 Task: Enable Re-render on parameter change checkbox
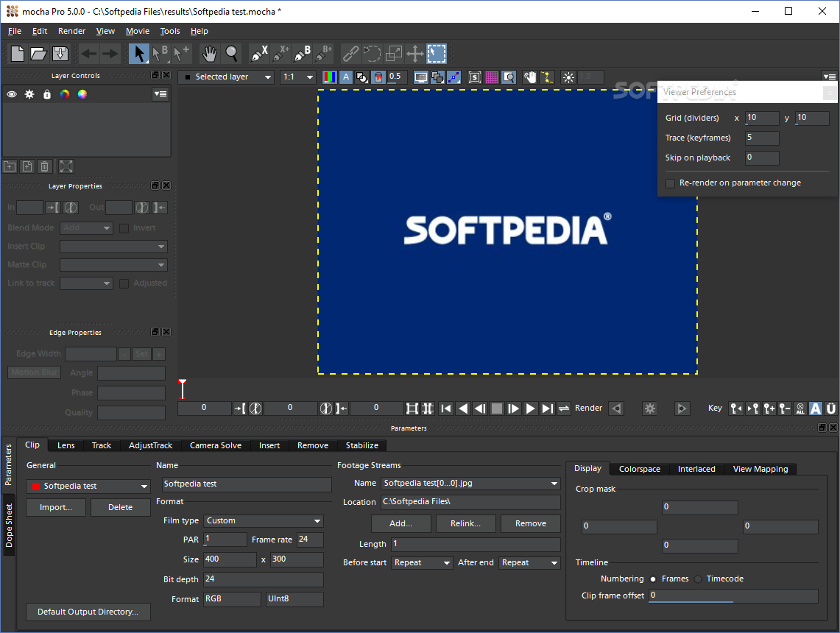point(670,183)
